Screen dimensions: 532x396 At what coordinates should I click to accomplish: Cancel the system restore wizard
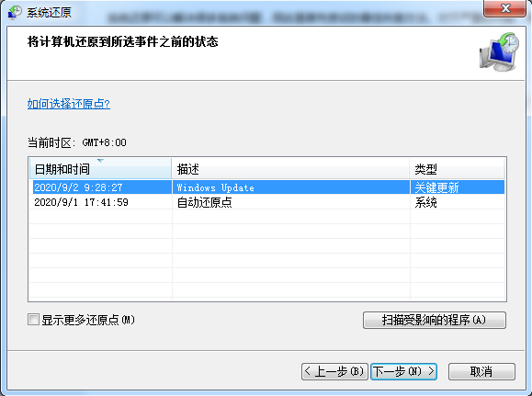[481, 371]
